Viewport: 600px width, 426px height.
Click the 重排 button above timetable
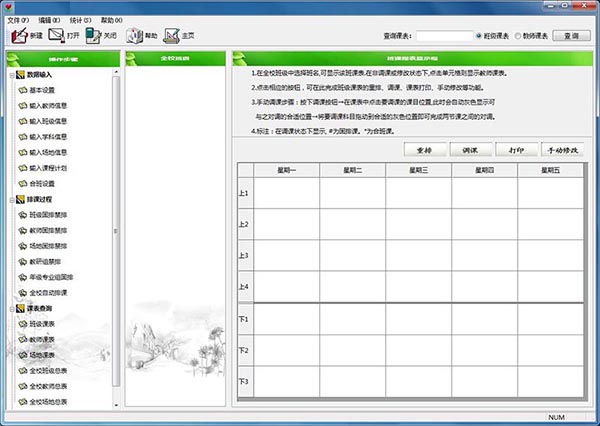point(425,150)
